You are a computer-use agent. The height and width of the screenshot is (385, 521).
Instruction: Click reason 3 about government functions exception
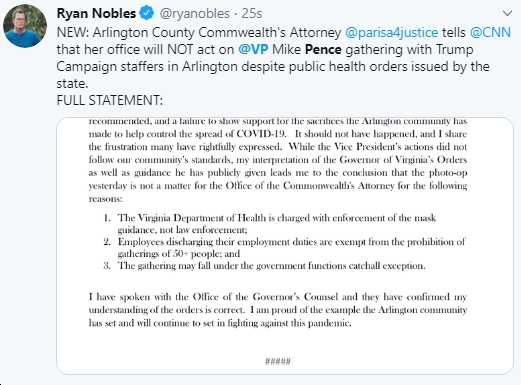pos(264,266)
